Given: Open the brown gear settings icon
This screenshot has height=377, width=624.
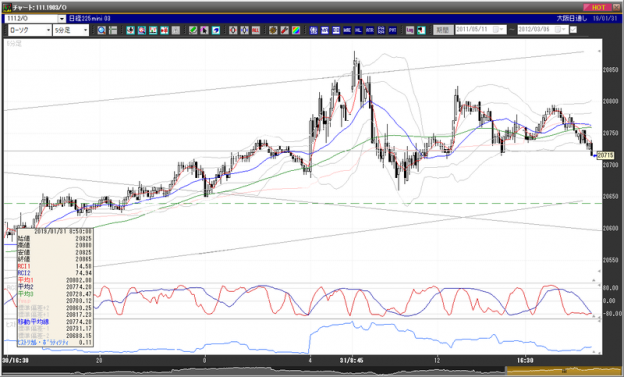Looking at the screenshot, I should tap(273, 30).
